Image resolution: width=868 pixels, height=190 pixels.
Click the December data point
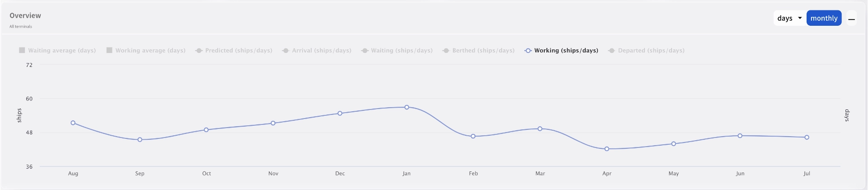(x=340, y=114)
